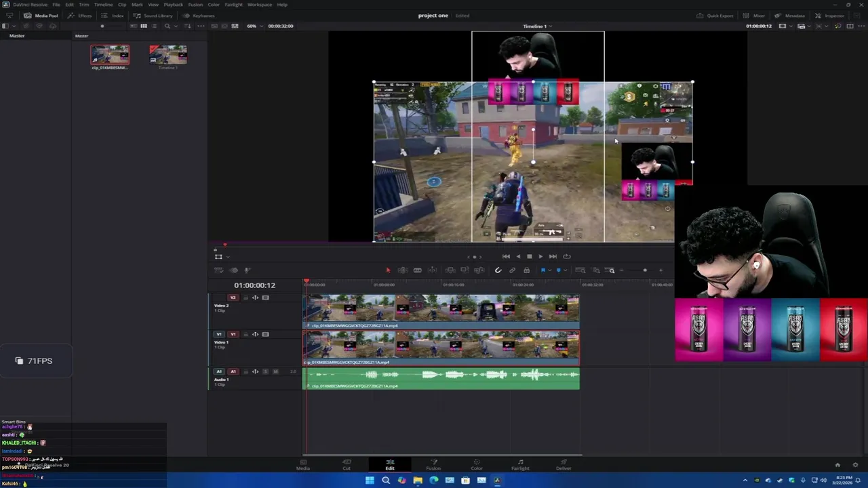Click play reverse in viewer transport
Image resolution: width=868 pixels, height=488 pixels.
[518, 256]
